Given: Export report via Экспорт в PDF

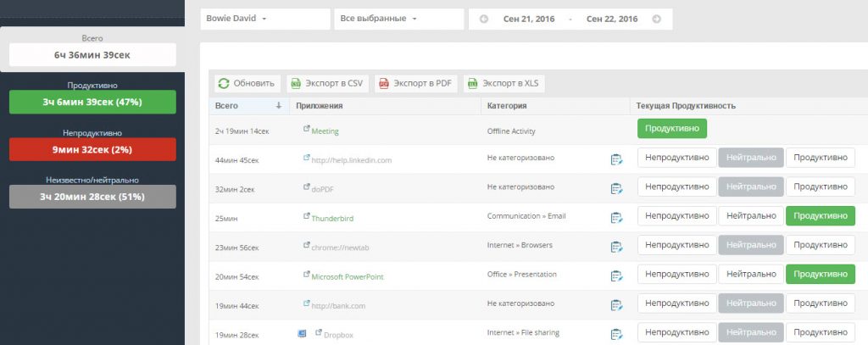Looking at the screenshot, I should tap(415, 84).
